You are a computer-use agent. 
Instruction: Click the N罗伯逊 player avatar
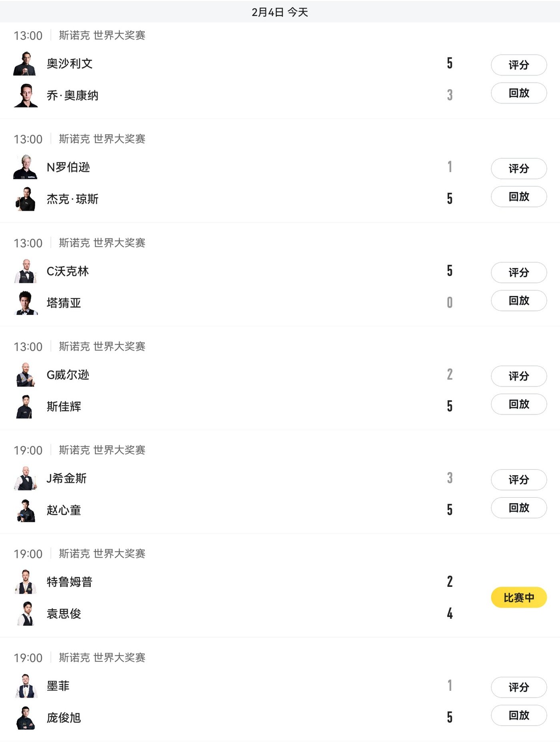coord(26,167)
